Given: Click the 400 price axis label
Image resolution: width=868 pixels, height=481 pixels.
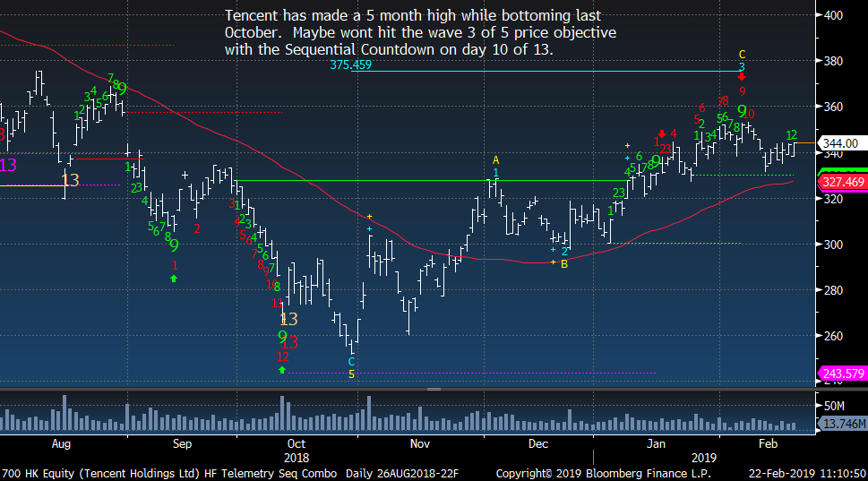Looking at the screenshot, I should (833, 15).
